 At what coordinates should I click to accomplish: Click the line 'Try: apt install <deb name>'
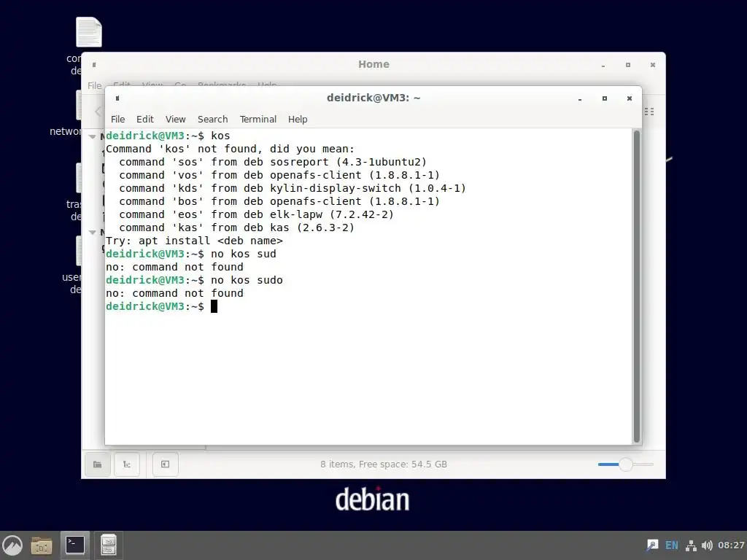pyautogui.click(x=194, y=241)
